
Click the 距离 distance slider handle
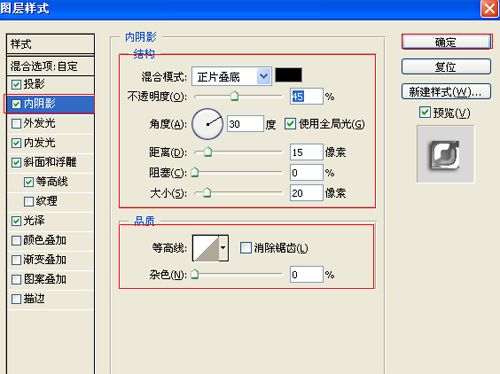pos(208,152)
